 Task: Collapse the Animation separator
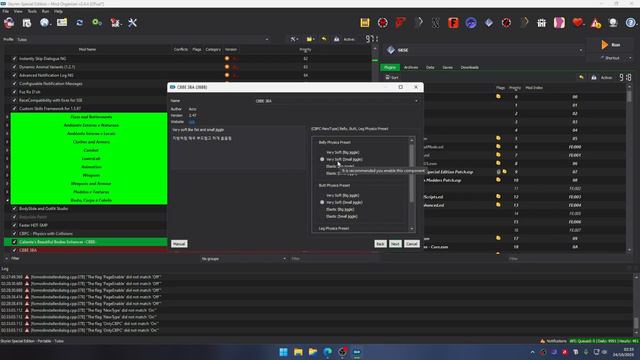[x=7, y=167]
